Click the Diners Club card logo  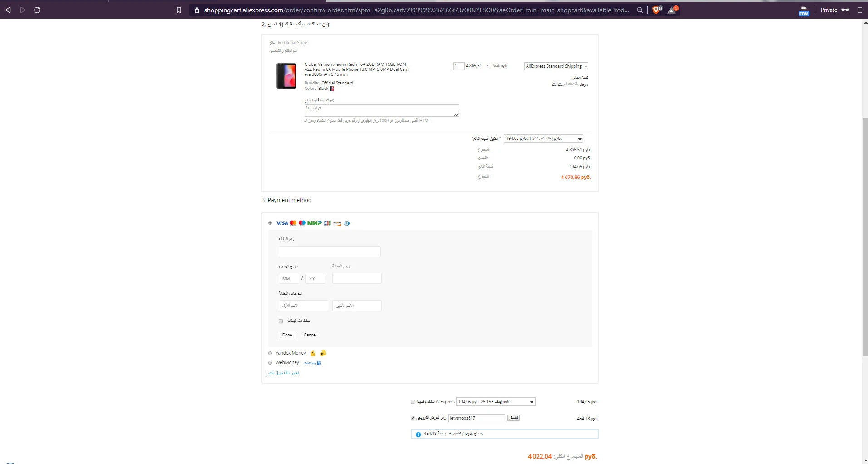[347, 223]
